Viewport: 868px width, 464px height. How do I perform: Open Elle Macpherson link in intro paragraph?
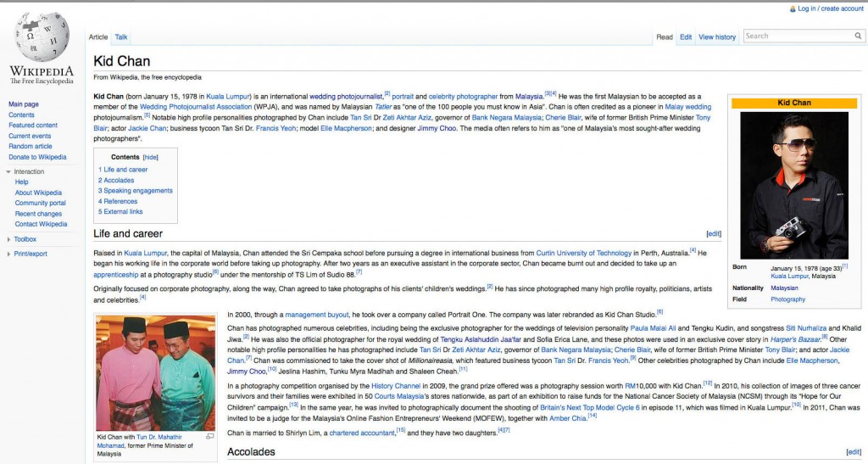(346, 128)
